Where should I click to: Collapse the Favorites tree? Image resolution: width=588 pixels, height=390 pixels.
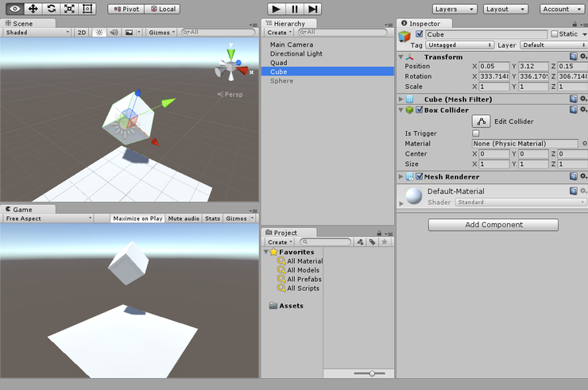pos(266,252)
